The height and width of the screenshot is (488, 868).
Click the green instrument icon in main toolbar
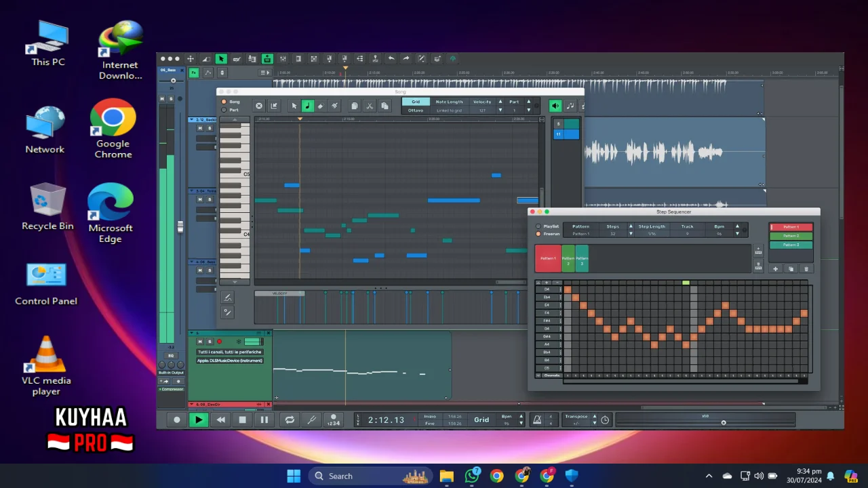pyautogui.click(x=267, y=59)
